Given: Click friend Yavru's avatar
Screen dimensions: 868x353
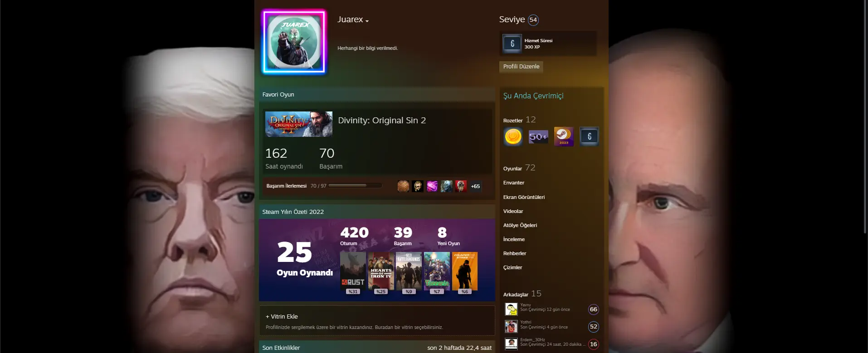Looking at the screenshot, I should coord(511,309).
